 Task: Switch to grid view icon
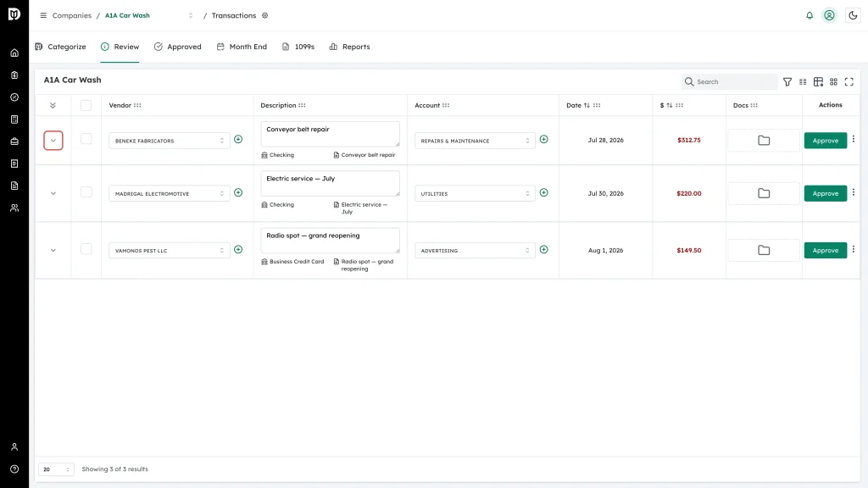click(x=834, y=82)
